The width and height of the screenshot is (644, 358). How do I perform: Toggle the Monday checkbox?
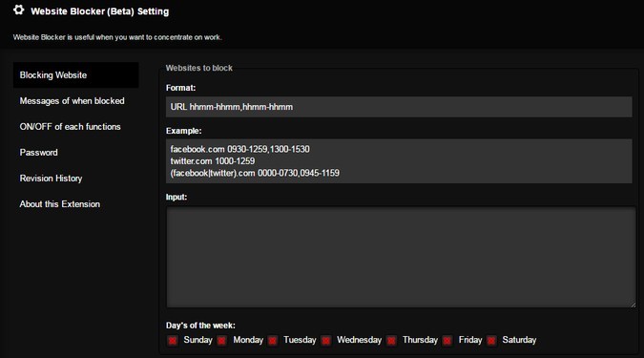coord(221,341)
